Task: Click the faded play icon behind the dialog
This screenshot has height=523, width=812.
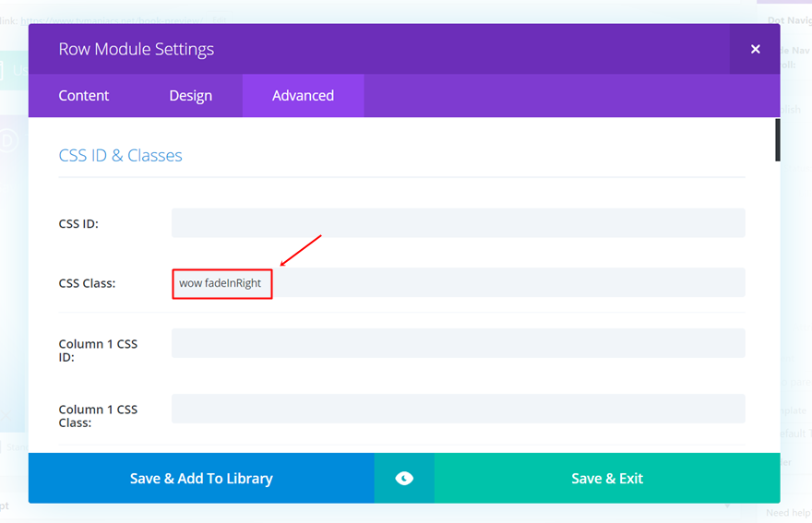Action: click(9, 140)
